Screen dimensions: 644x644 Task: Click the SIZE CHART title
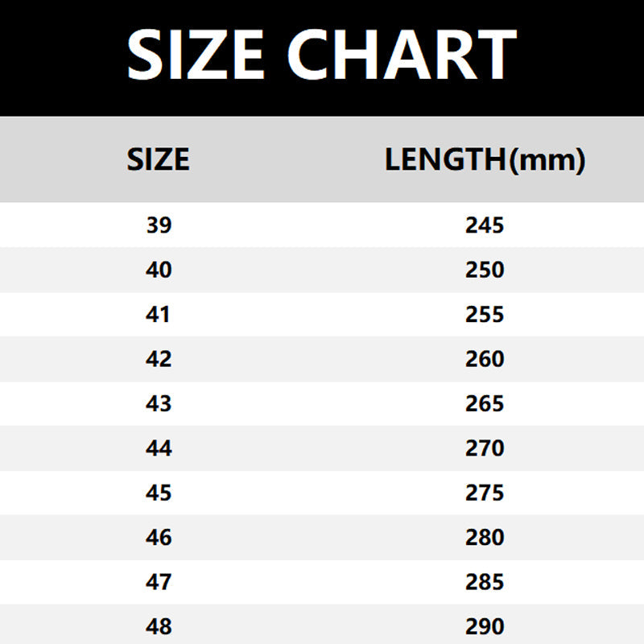tap(322, 54)
